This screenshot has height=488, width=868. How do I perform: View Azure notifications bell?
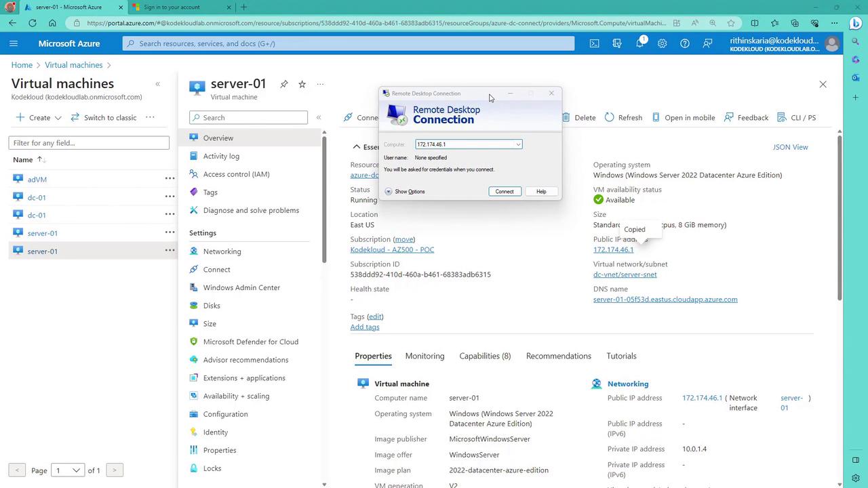point(639,43)
